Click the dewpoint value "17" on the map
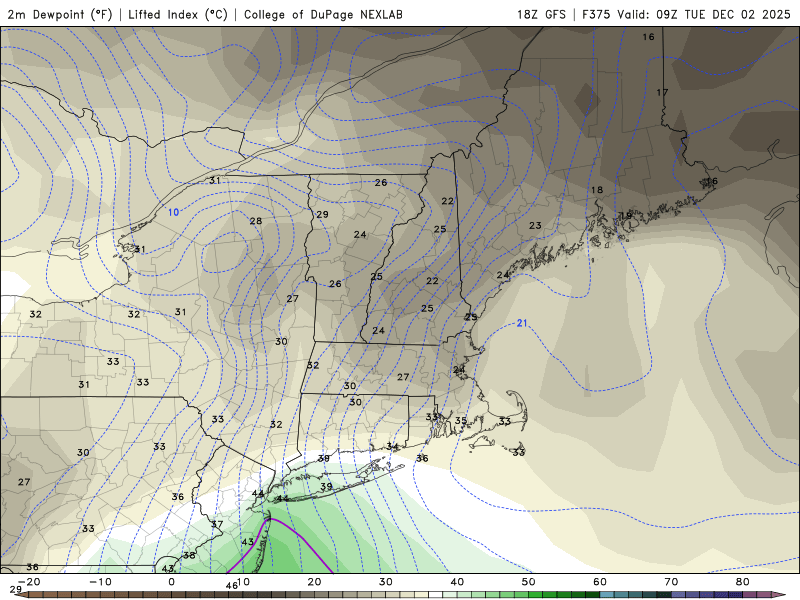 pos(662,92)
